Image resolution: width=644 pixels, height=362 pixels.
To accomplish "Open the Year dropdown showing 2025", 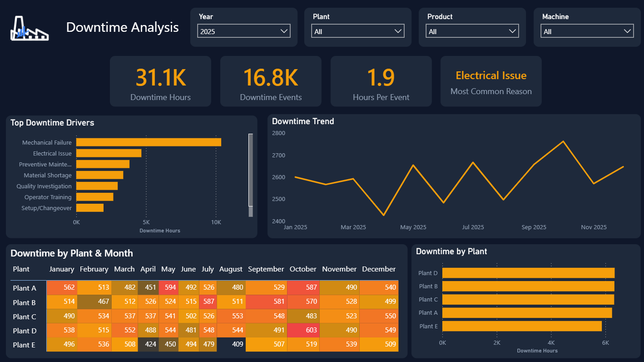I will coord(244,31).
